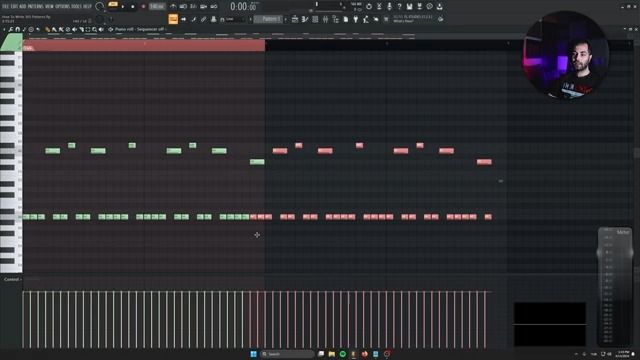Viewport: 640px width, 360px height.
Task: Click the project info icon
Action: [430, 7]
